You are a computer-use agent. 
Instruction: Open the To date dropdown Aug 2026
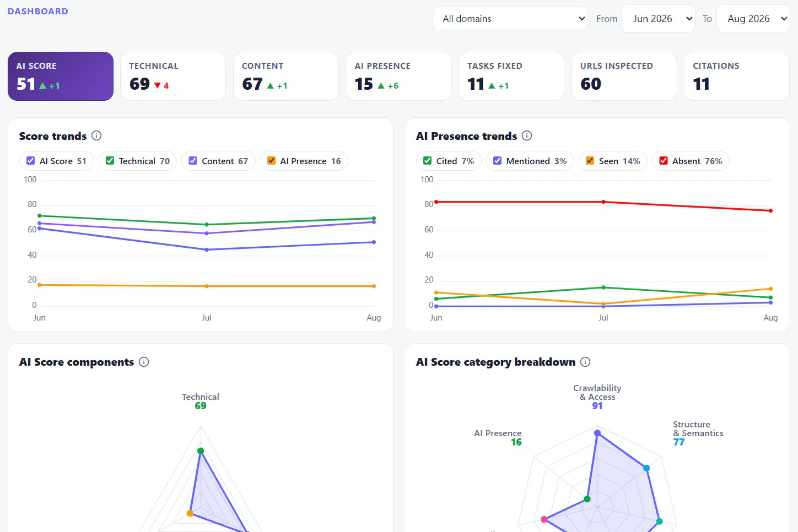pos(753,19)
